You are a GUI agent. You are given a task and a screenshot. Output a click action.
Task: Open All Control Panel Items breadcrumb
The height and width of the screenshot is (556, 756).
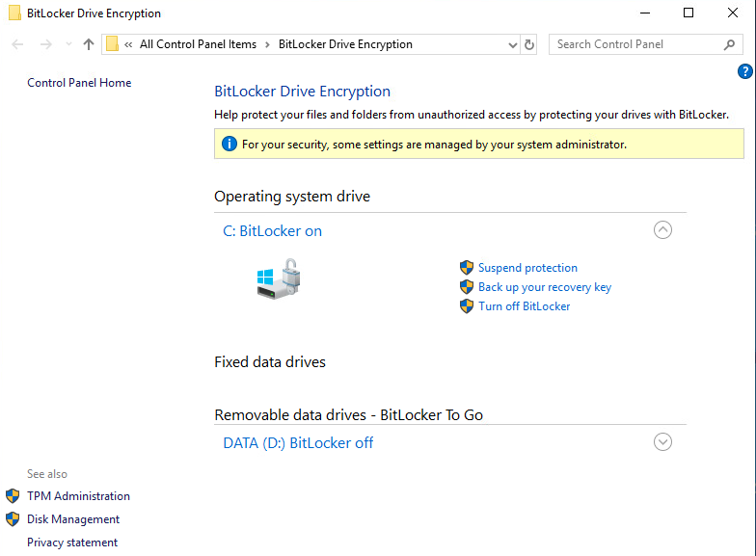(x=199, y=44)
